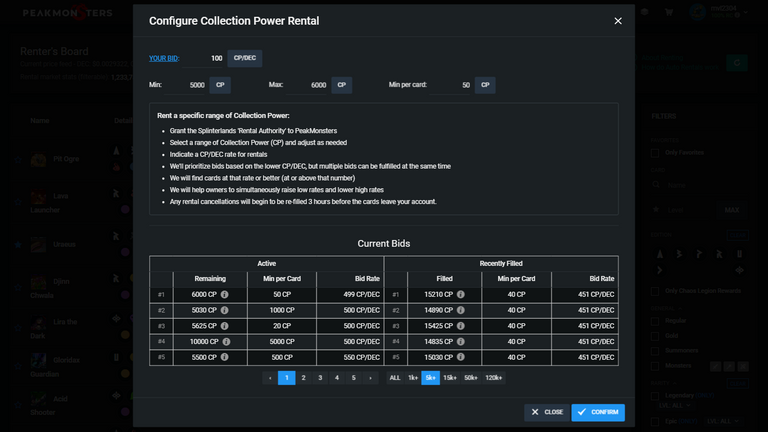Show info for active bid 10000 CP
The height and width of the screenshot is (432, 768).
click(226, 341)
